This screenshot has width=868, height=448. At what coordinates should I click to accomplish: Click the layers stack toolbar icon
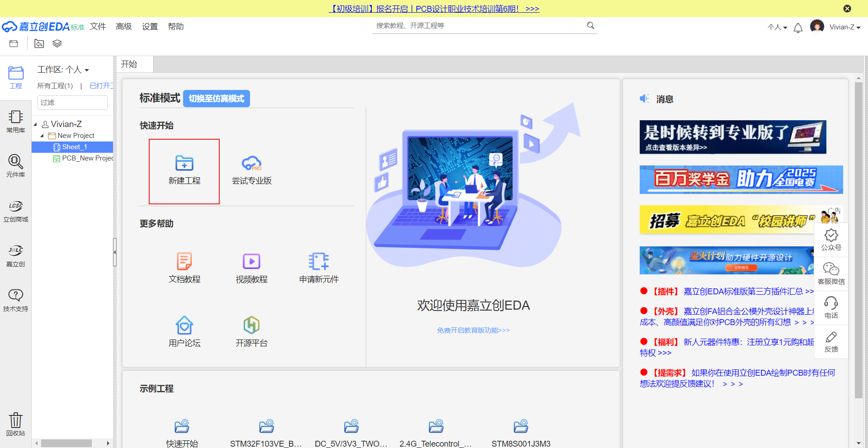click(x=57, y=43)
